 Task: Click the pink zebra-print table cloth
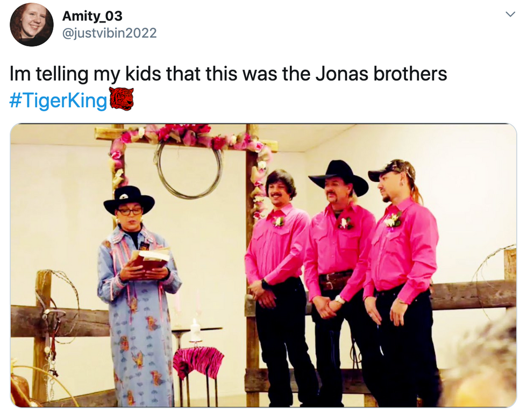(198, 362)
